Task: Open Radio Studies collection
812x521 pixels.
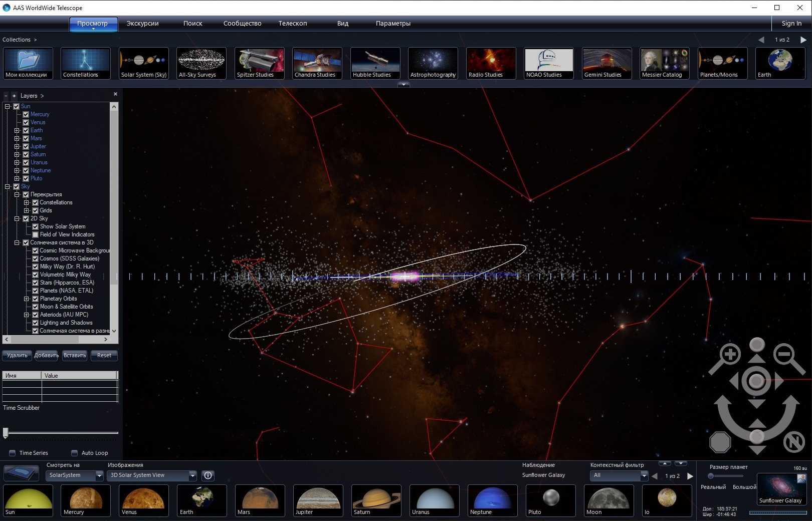Action: pyautogui.click(x=491, y=63)
